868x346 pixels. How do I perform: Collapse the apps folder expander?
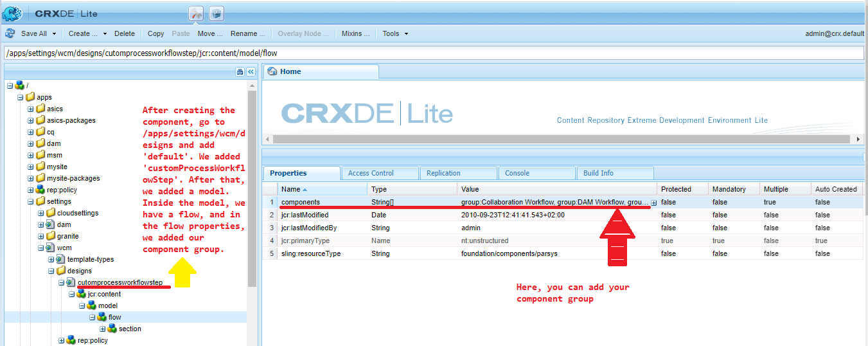pyautogui.click(x=20, y=97)
